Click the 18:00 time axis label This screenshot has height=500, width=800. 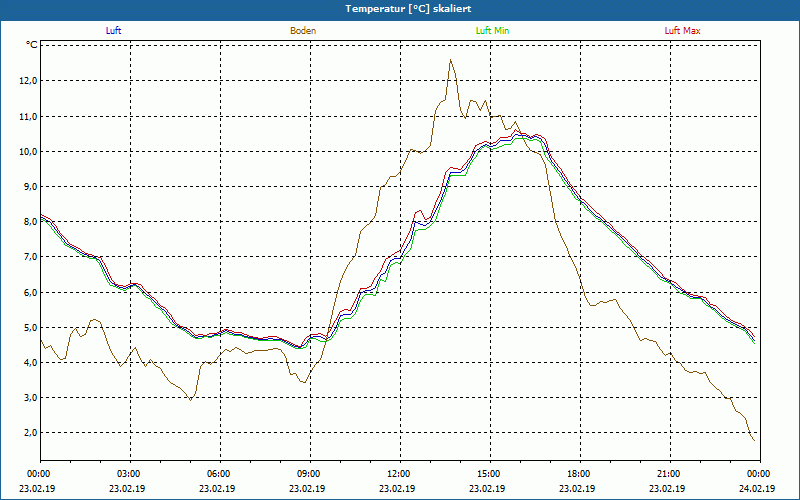pyautogui.click(x=580, y=474)
